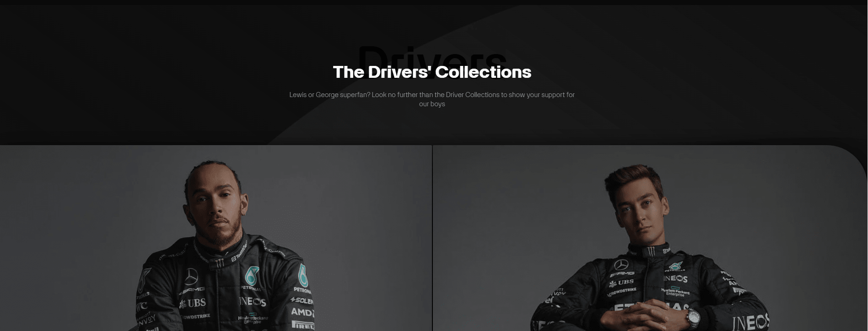Click the UBS logo on the left driver's suit
The height and width of the screenshot is (331, 868).
193,303
